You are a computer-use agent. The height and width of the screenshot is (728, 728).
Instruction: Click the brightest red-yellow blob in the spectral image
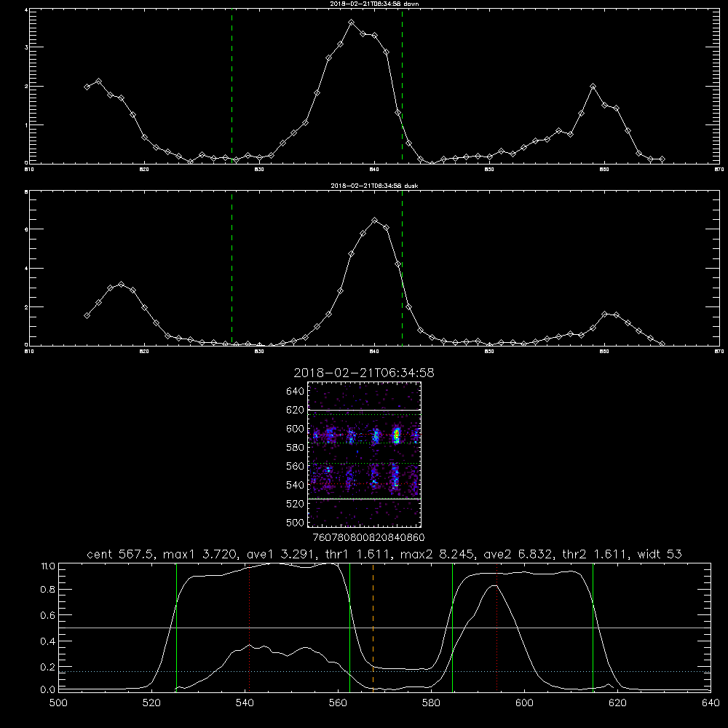click(x=397, y=435)
